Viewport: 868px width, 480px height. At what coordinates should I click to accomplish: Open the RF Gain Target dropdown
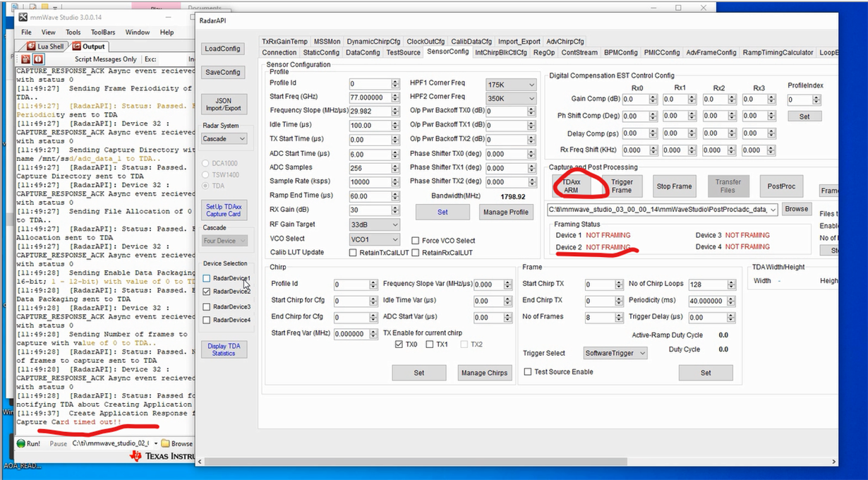pos(374,224)
